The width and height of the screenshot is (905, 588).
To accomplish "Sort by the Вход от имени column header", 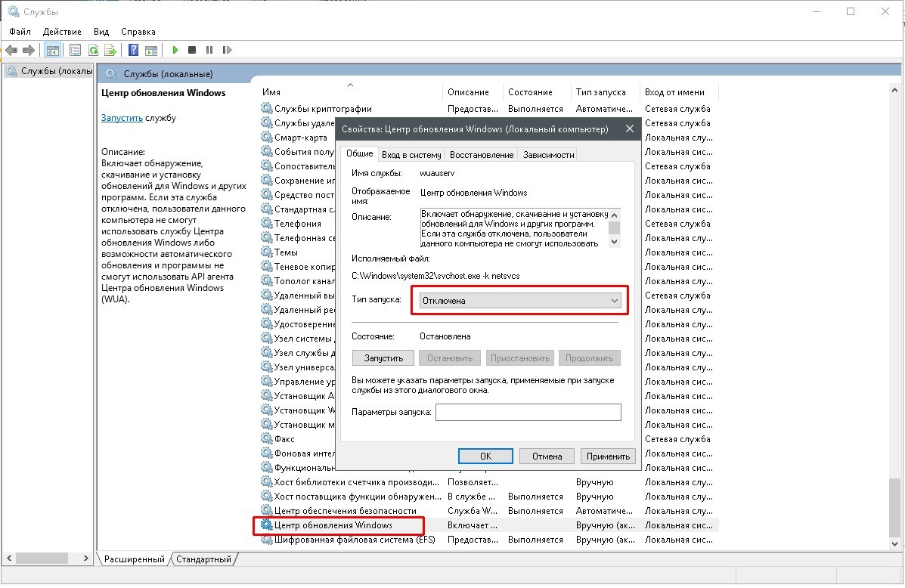I will [x=680, y=92].
